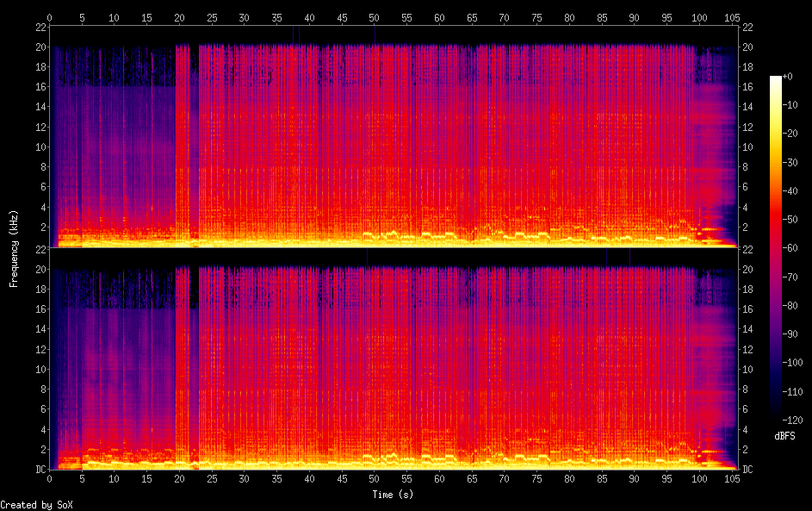Click the "-40" color scale label
This screenshot has height=511, width=812.
pyautogui.click(x=790, y=190)
